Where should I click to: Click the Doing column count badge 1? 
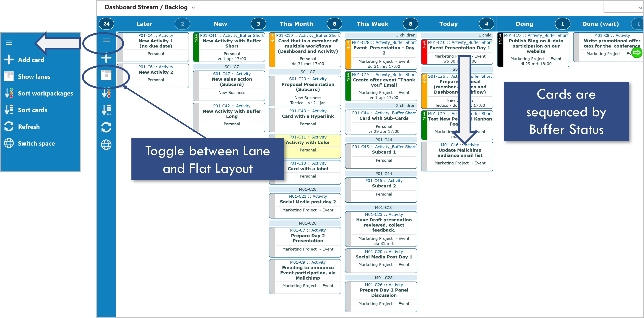click(x=562, y=24)
